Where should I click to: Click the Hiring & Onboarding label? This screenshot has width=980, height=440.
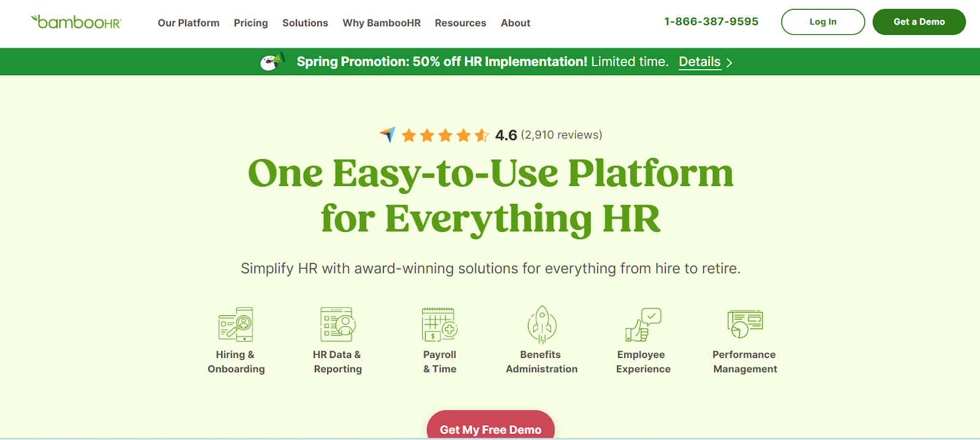point(236,362)
